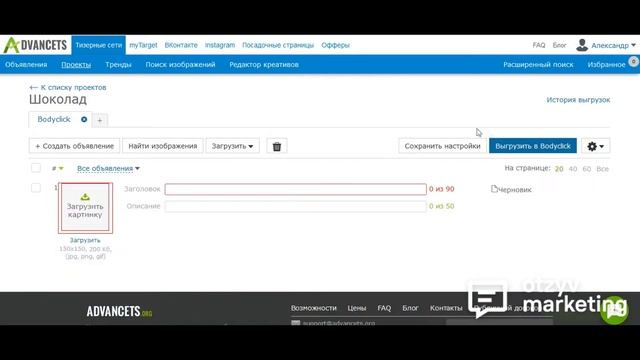The image size is (640, 360).
Task: Close the Bodyclick tab with x icon
Action: pyautogui.click(x=84, y=120)
